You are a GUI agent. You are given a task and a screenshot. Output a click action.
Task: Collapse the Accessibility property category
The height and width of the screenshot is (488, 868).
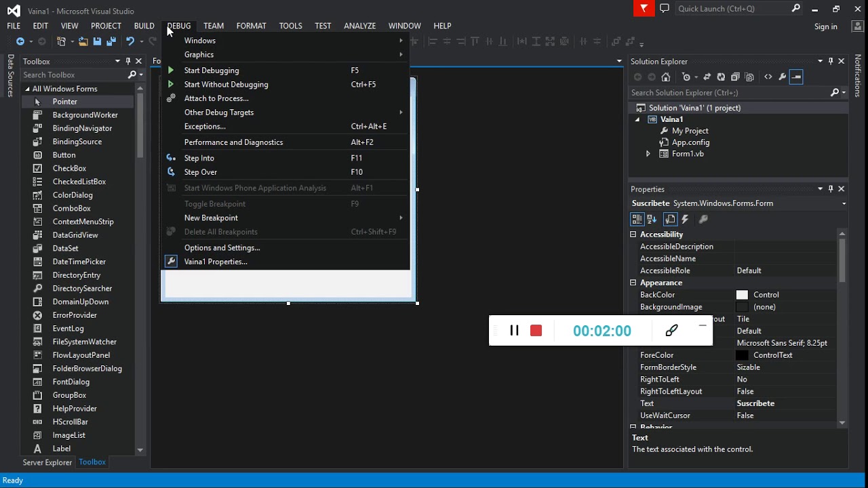coord(633,235)
